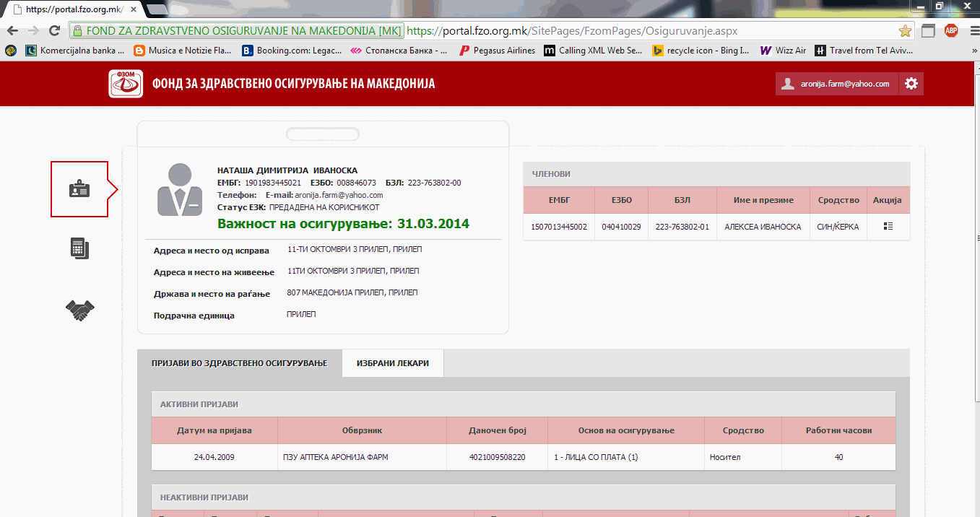Image resolution: width=980 pixels, height=517 pixels.
Task: Click the profile avatar picture
Action: [x=180, y=191]
